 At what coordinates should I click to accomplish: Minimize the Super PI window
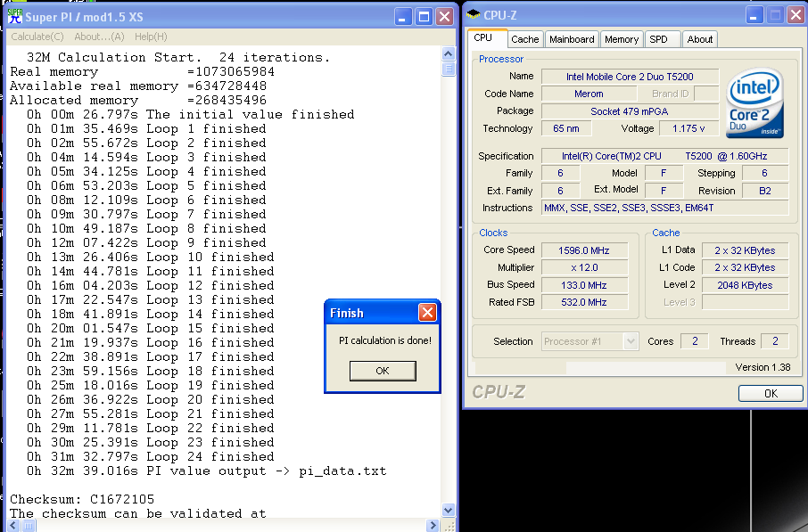(403, 17)
